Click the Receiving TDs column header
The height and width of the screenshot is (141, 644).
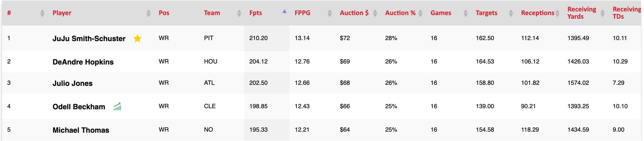[x=627, y=13]
